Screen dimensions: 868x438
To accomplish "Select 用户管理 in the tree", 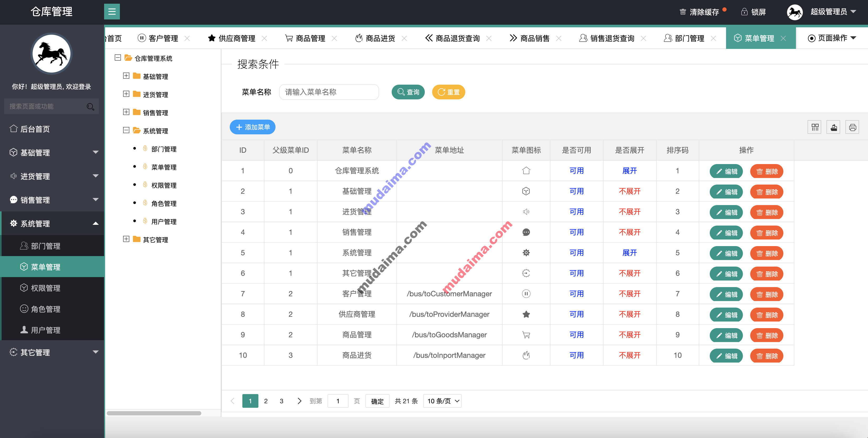I will [x=164, y=222].
